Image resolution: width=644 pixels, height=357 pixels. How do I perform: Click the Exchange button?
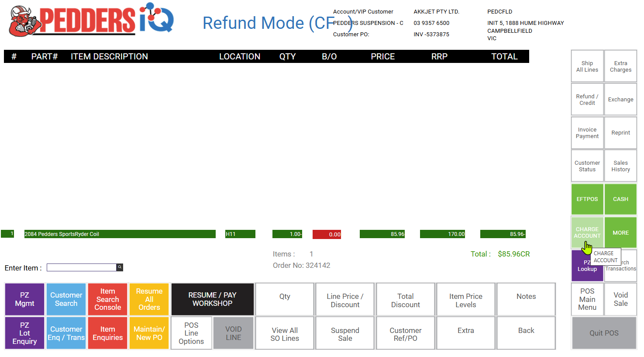click(x=620, y=99)
